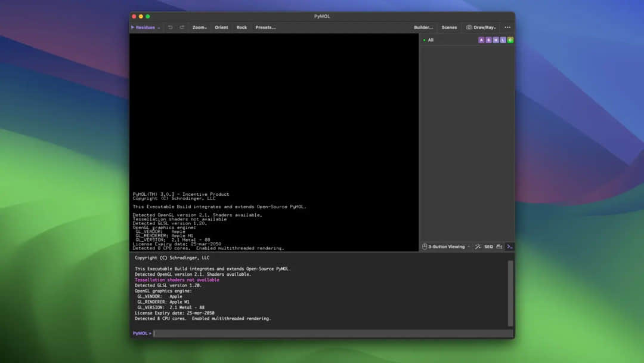Screen dimensions: 644x363
Task: Click the magic wand icon
Action: (478, 247)
